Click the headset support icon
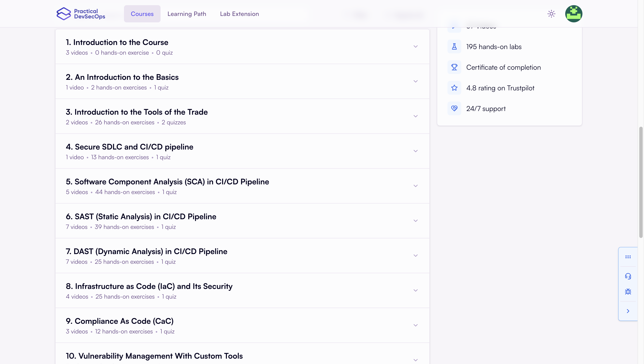Image resolution: width=644 pixels, height=364 pixels. tap(628, 276)
